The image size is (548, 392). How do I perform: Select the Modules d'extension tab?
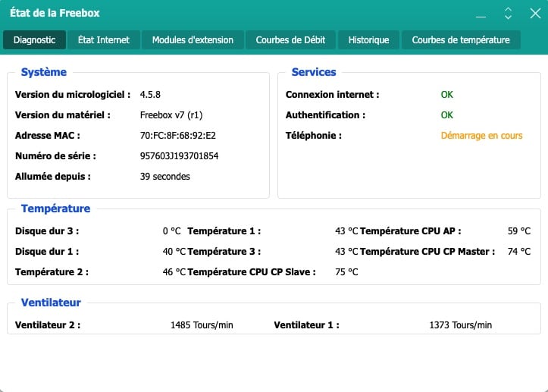pyautogui.click(x=193, y=40)
